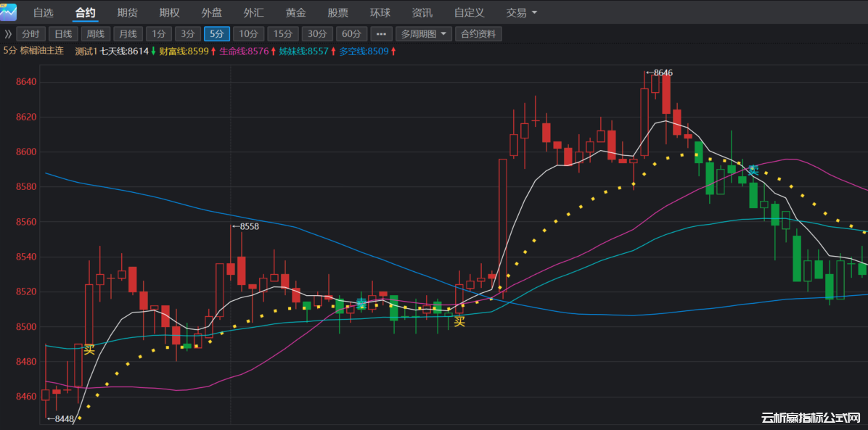Click the 8558 peak price marker
Screen dimensions: 868x430
(245, 226)
